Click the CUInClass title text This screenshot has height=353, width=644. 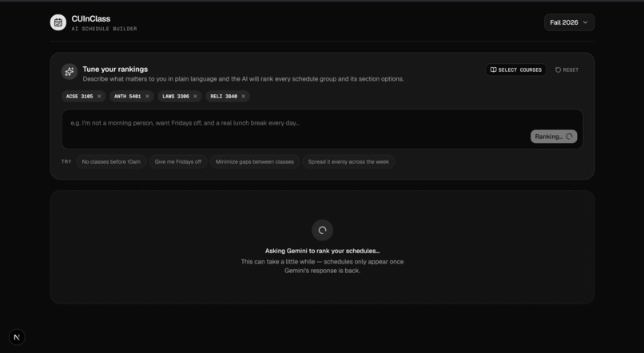pyautogui.click(x=91, y=19)
